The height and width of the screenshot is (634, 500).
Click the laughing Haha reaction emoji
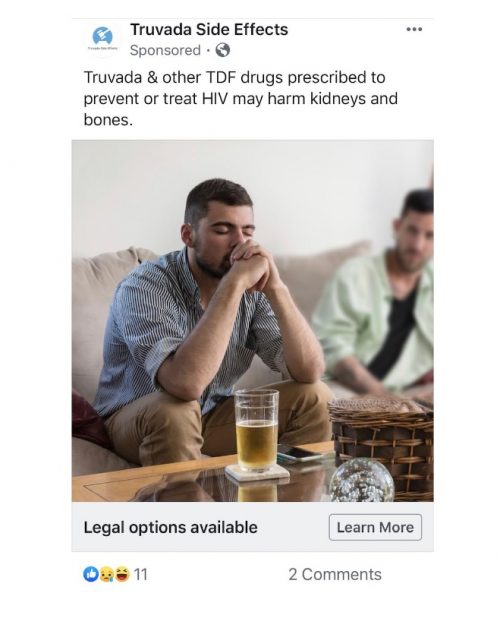121,574
